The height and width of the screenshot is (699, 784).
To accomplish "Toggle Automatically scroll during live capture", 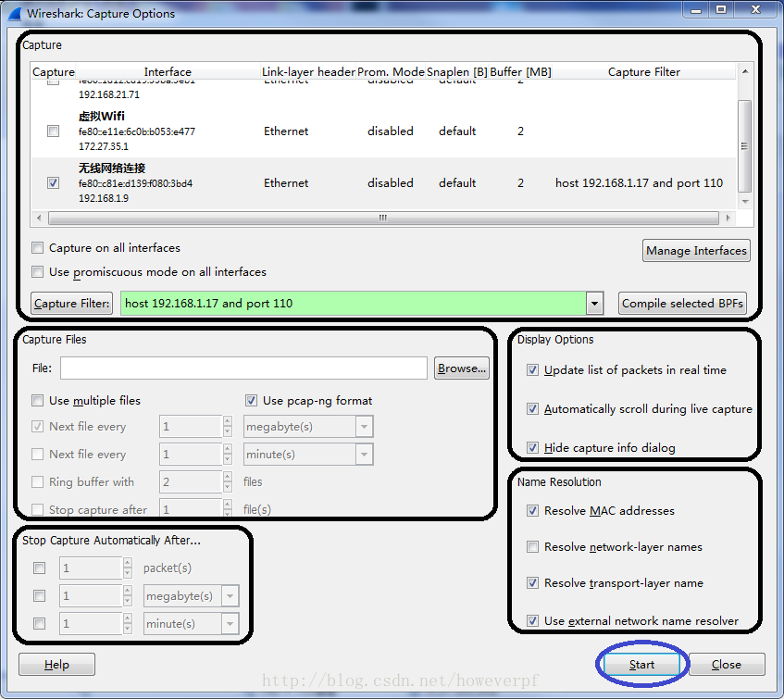I will click(532, 409).
